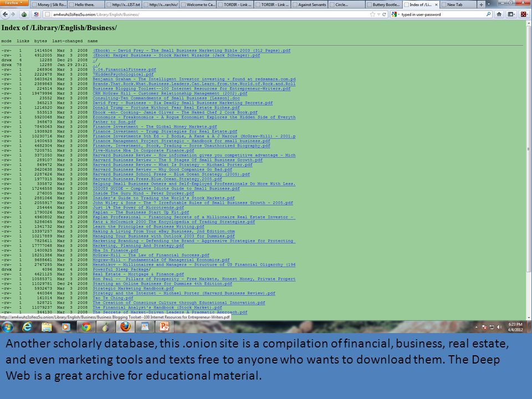Reload the page with the refresh icon
This screenshot has width=532, height=399.
point(385,14)
